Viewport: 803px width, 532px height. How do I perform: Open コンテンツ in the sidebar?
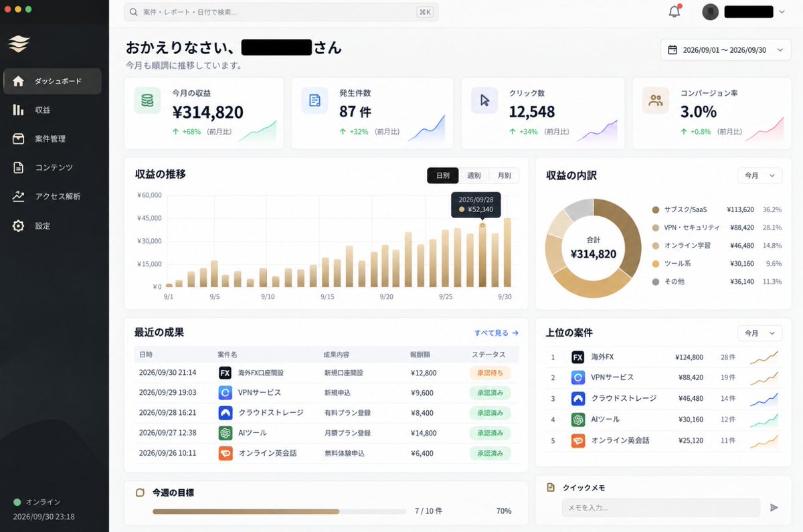point(52,167)
